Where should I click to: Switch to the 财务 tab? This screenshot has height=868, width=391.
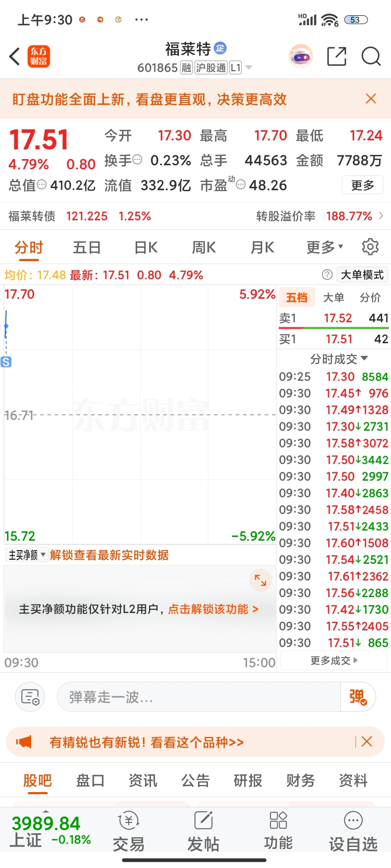click(x=300, y=780)
